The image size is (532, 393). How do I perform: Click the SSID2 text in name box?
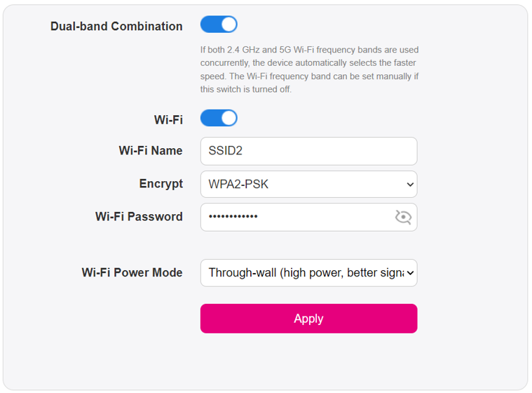coord(225,150)
